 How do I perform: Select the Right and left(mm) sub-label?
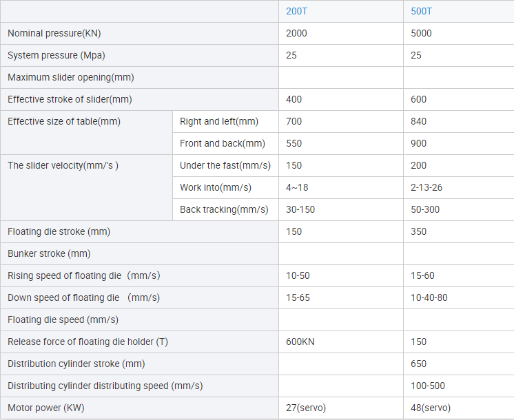[x=219, y=122]
